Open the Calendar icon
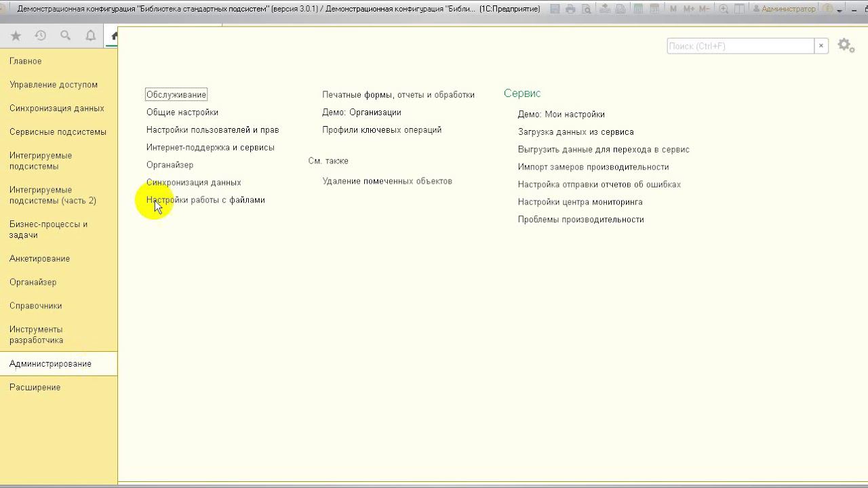Viewport: 868px width, 488px height. tap(654, 9)
